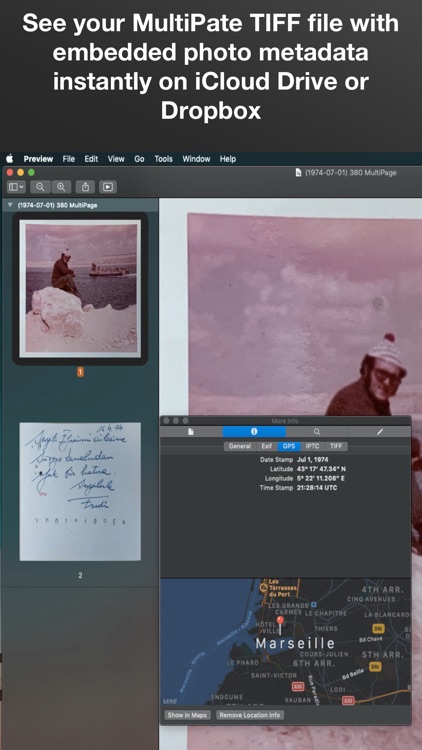This screenshot has width=422, height=750.
Task: Click the Marseille label on the map
Action: pos(295,643)
